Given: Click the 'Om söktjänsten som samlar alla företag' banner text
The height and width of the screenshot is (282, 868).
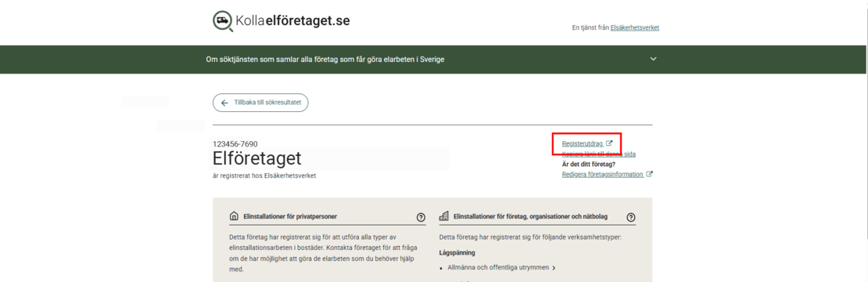Looking at the screenshot, I should [x=325, y=60].
